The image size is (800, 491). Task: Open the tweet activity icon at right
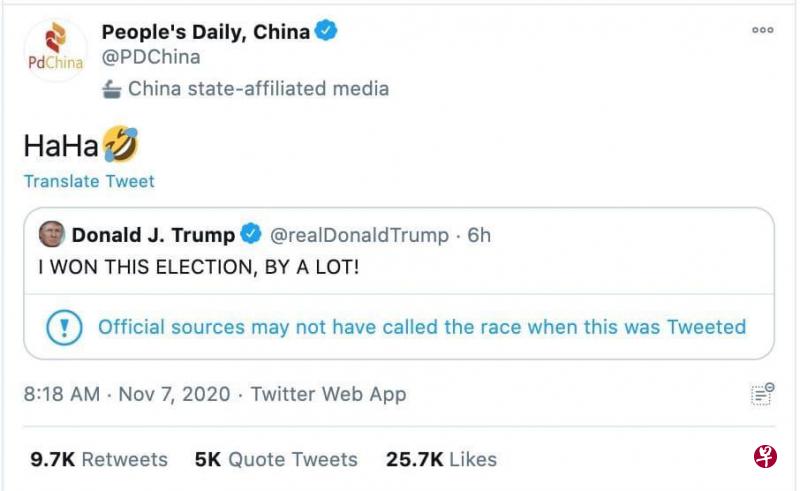coord(763,394)
